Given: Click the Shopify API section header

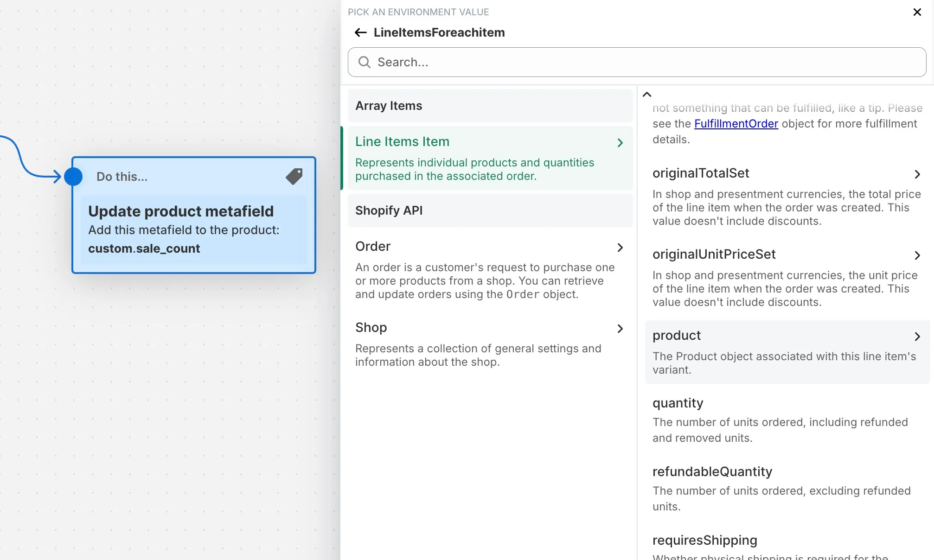Looking at the screenshot, I should click(x=490, y=210).
